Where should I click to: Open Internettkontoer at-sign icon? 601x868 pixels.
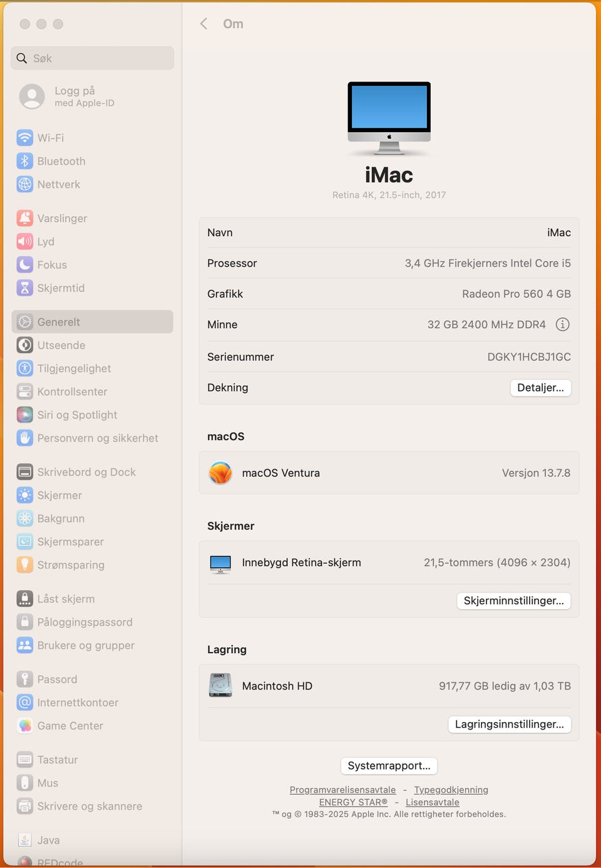click(24, 702)
